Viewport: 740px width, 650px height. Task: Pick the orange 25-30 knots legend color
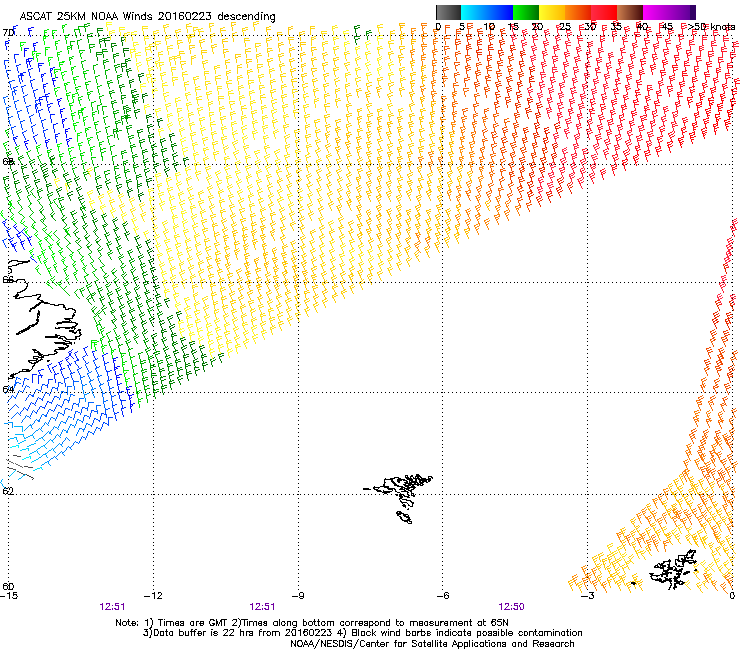click(578, 12)
